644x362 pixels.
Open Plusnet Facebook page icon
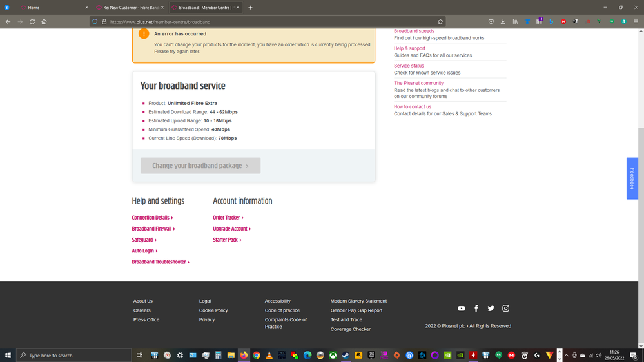coord(476,309)
